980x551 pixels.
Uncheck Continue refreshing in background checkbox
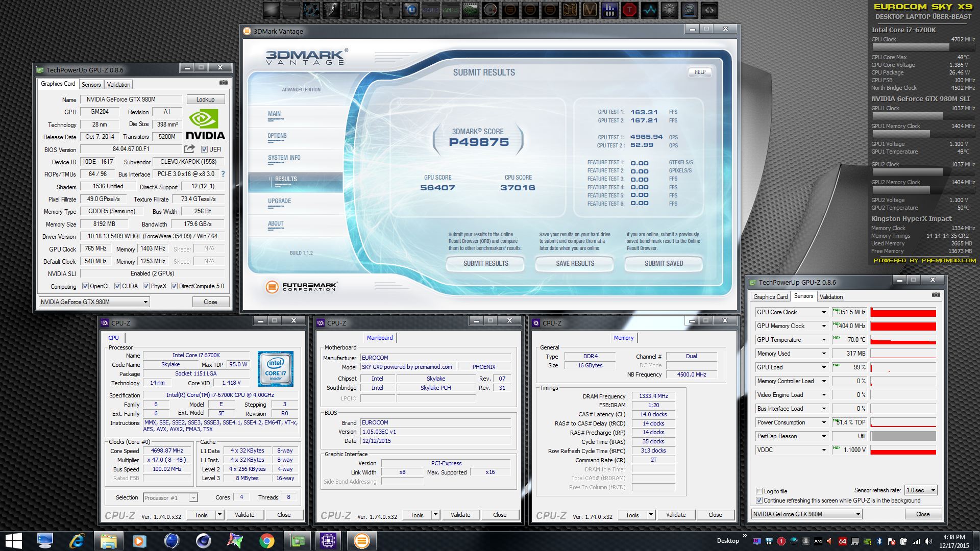pos(759,500)
